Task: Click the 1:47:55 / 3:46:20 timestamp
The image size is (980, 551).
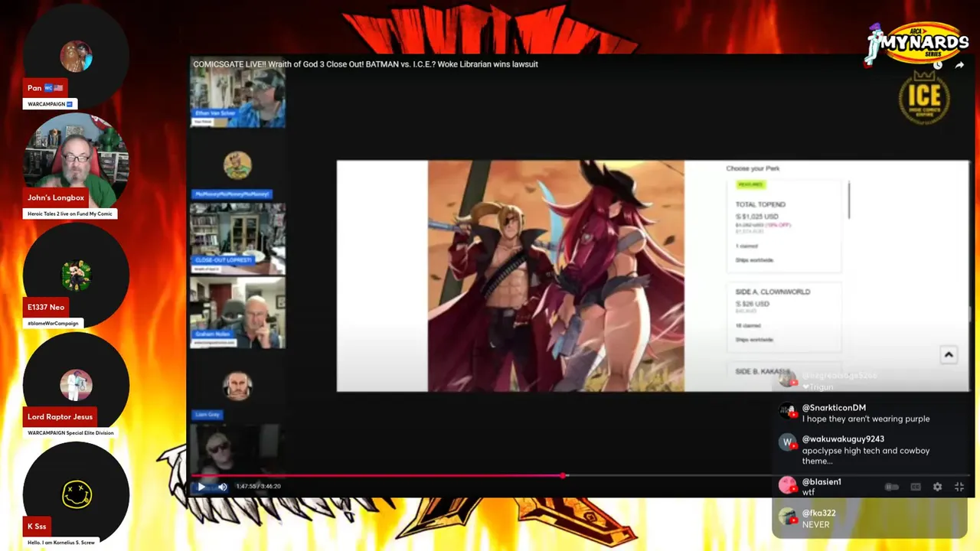Action: (258, 487)
